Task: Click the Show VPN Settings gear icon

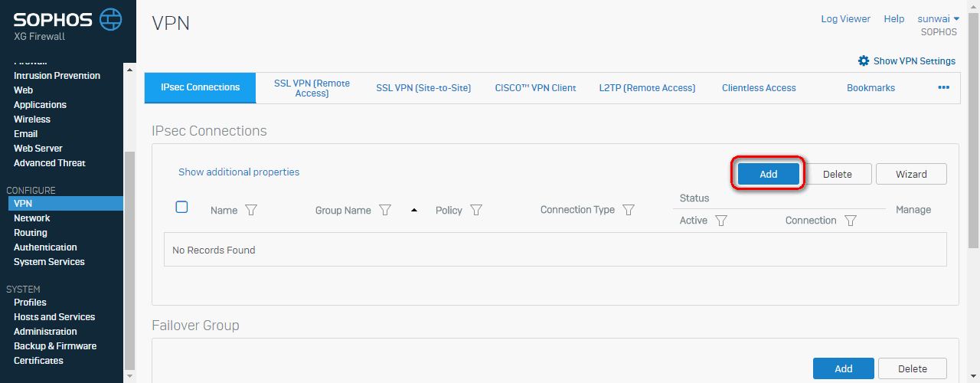Action: pos(864,61)
